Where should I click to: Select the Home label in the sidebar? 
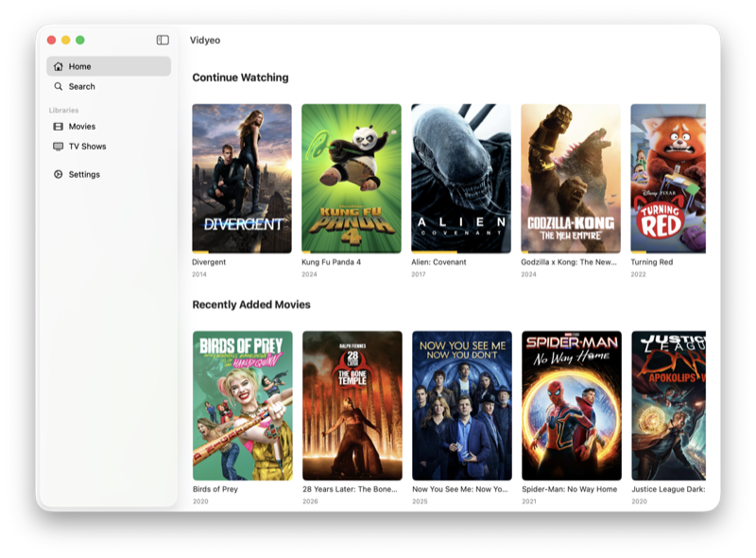point(79,66)
